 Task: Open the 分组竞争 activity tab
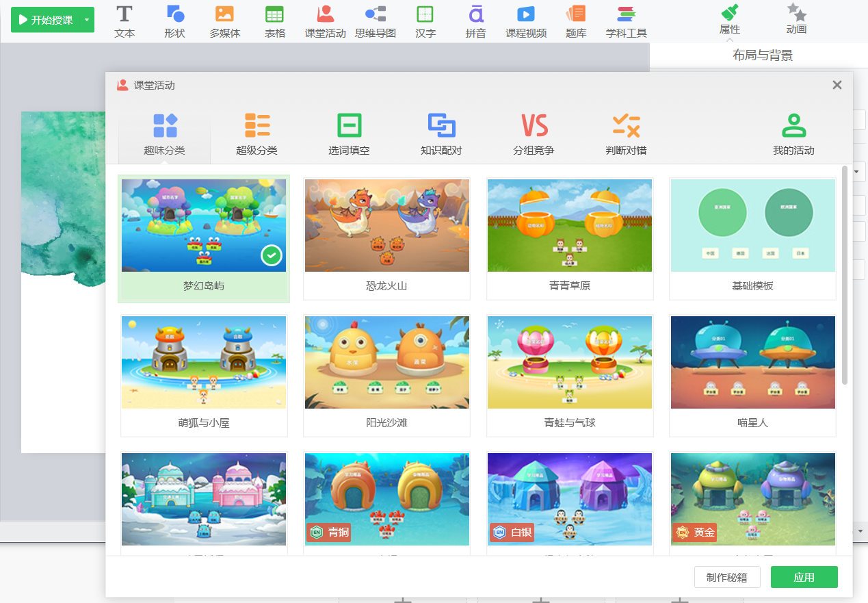534,135
